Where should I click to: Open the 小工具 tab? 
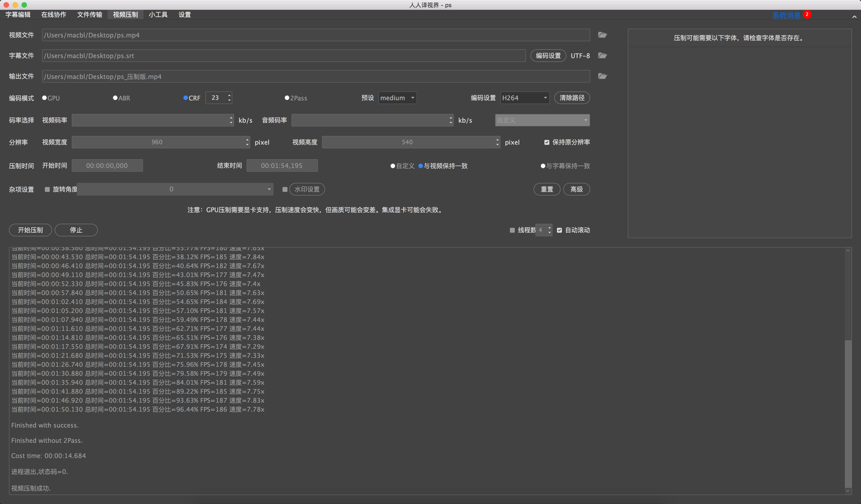[x=158, y=14]
